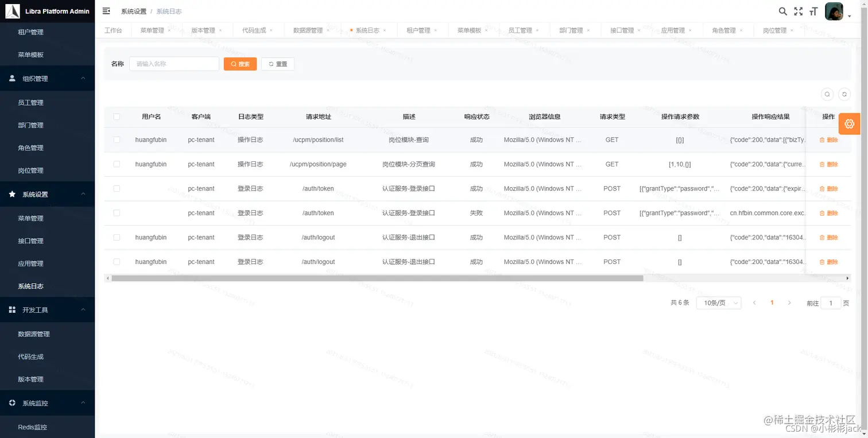Viewport: 868px width, 438px height.
Task: Open the page size dropdown showing 10条/页
Action: click(x=718, y=303)
